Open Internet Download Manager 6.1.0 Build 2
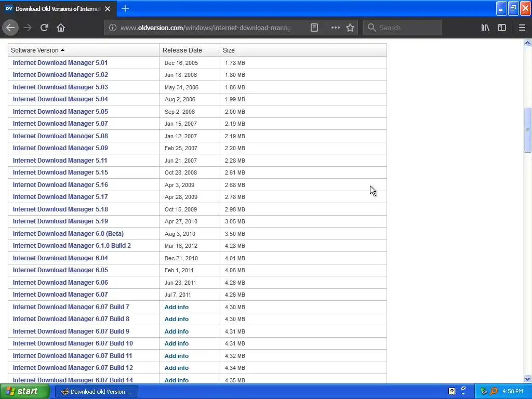The width and height of the screenshot is (532, 399). click(x=72, y=246)
